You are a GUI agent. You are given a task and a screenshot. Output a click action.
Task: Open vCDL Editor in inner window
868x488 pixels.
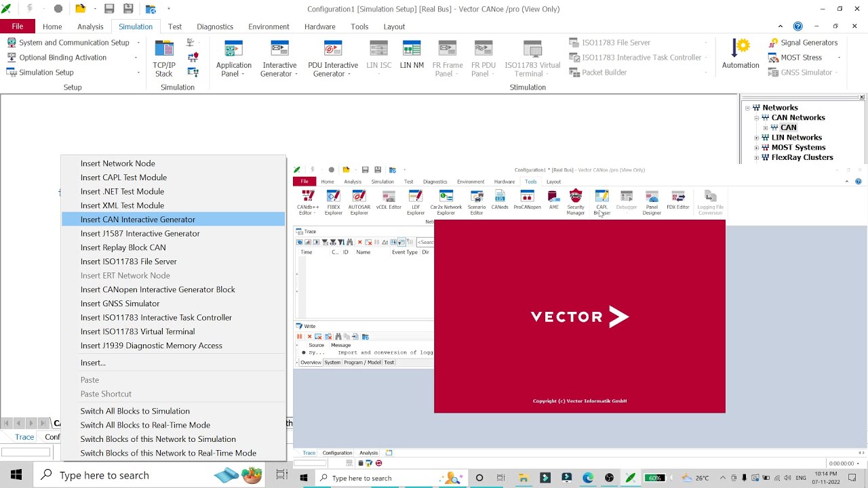[x=389, y=200]
